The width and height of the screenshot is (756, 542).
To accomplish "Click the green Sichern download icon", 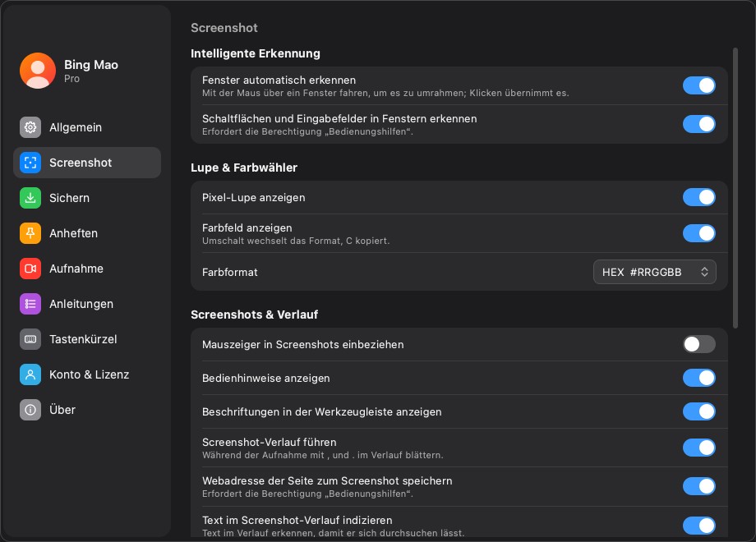I will click(30, 198).
